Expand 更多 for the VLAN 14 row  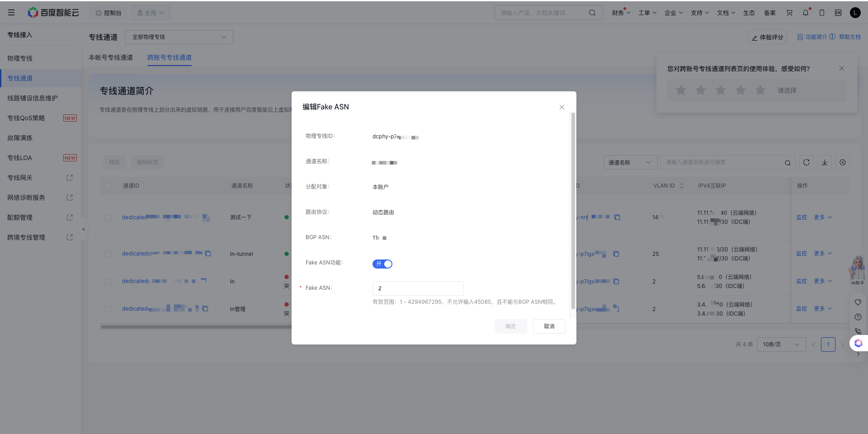(x=823, y=217)
